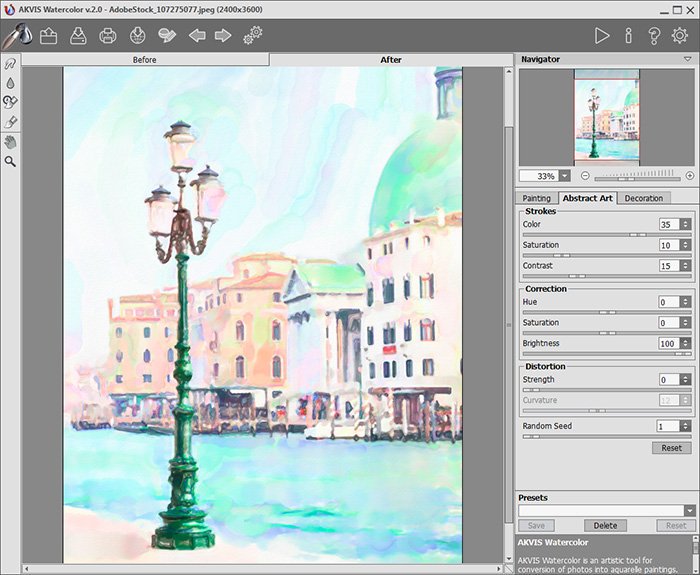Expand the Presets dropdown list
The image size is (700, 575).
pos(689,511)
